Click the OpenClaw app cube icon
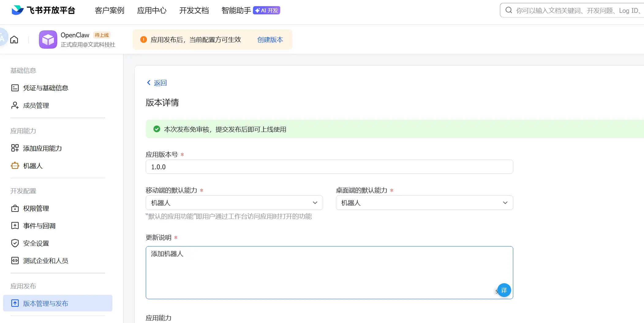The image size is (644, 323). coord(48,39)
